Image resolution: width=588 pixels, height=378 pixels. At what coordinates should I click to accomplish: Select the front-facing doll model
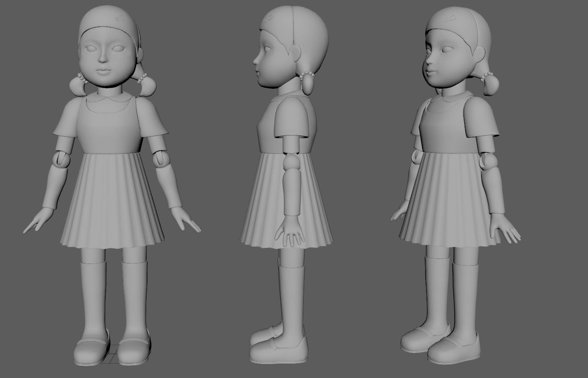click(112, 186)
